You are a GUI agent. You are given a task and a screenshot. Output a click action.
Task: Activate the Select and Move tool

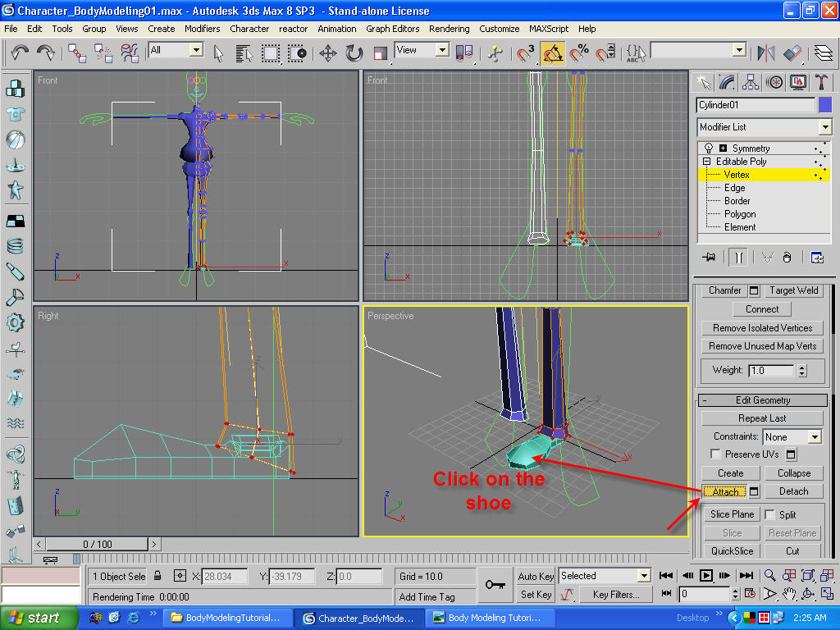tap(328, 53)
